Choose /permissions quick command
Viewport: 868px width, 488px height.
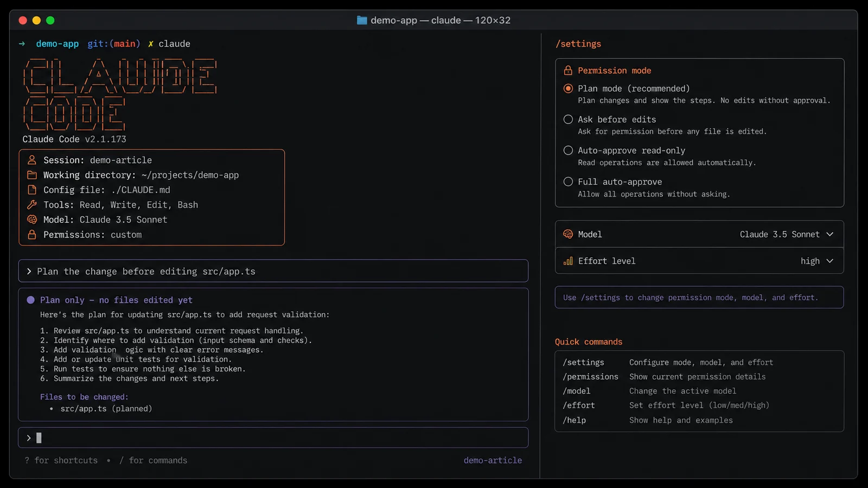pyautogui.click(x=590, y=376)
